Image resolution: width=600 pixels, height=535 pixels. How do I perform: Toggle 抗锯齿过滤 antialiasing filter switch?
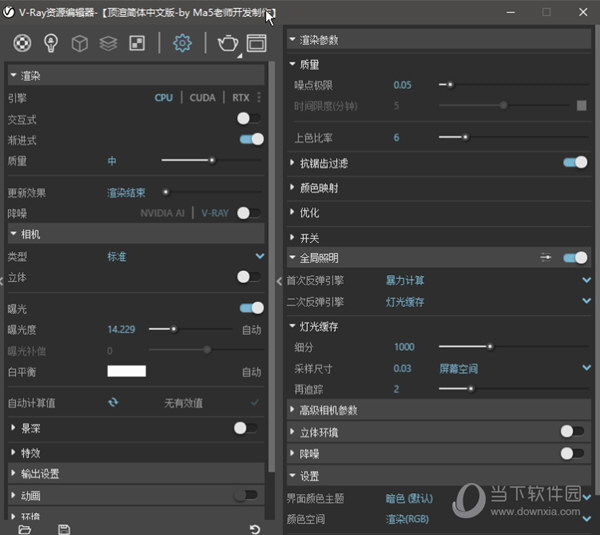(575, 162)
